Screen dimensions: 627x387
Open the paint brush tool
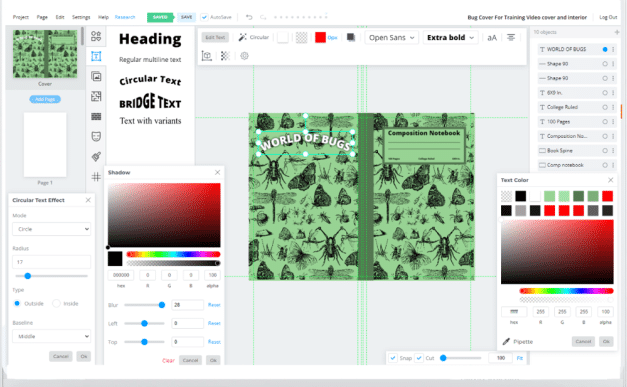[x=96, y=156]
